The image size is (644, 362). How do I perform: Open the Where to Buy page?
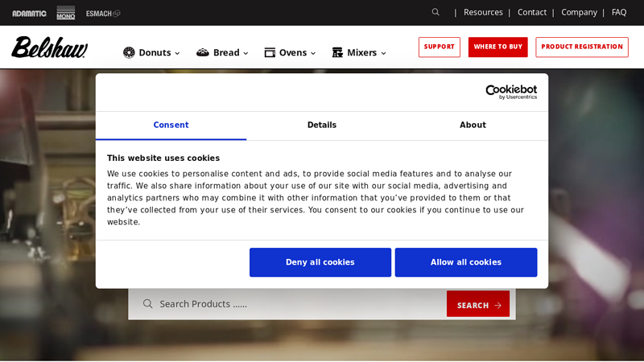click(x=497, y=47)
